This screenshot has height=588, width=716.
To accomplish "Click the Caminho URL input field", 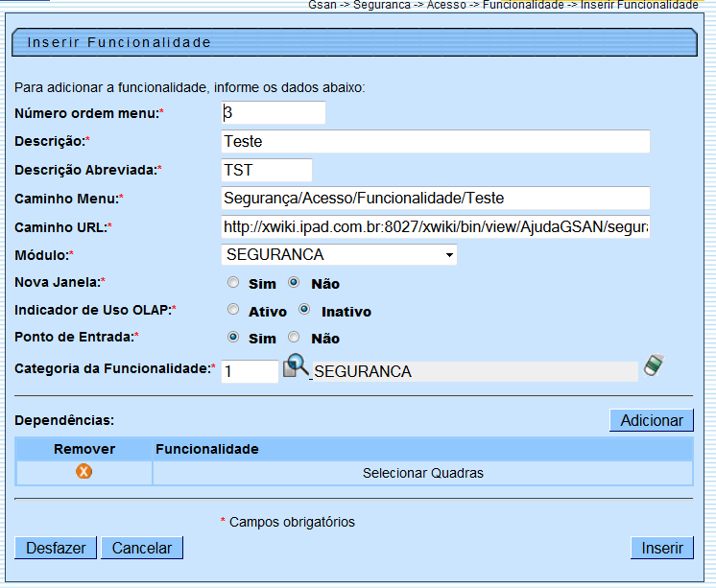I will pyautogui.click(x=435, y=227).
